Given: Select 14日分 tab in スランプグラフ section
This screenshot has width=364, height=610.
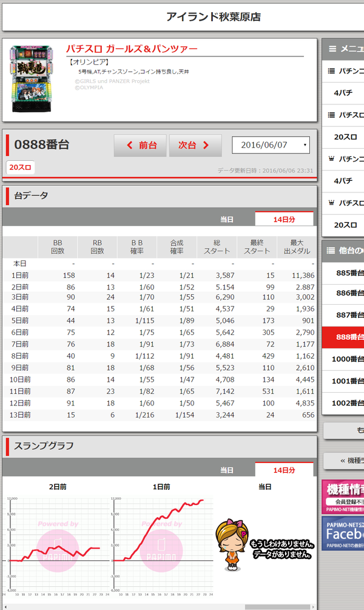Looking at the screenshot, I should pyautogui.click(x=284, y=470).
